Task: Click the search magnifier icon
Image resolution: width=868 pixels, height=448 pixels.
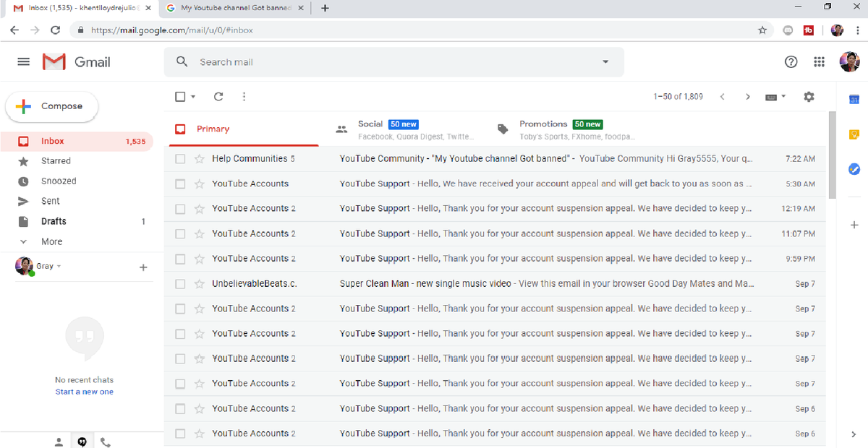Action: 182,62
